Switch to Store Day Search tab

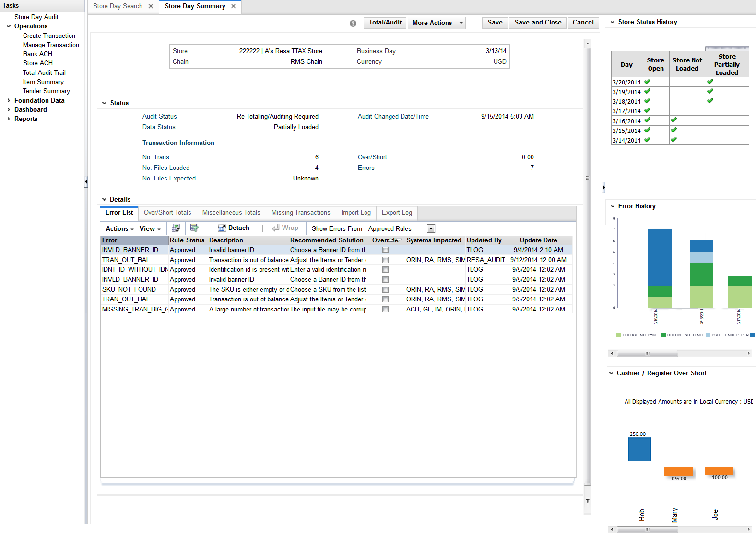[118, 6]
